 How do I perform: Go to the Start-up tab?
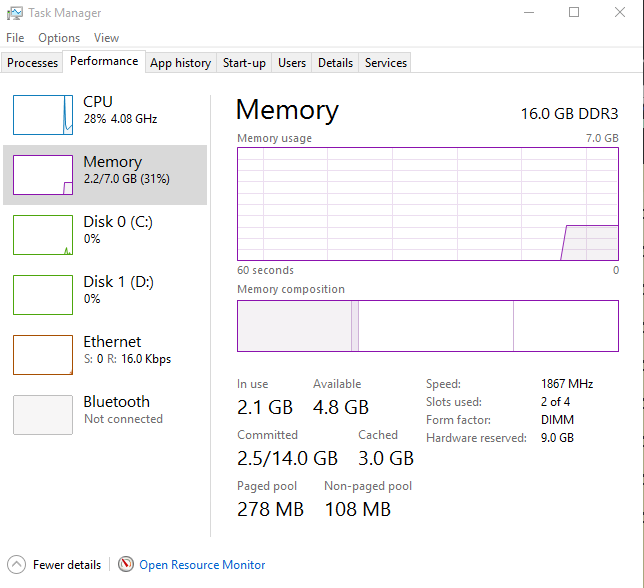[244, 63]
